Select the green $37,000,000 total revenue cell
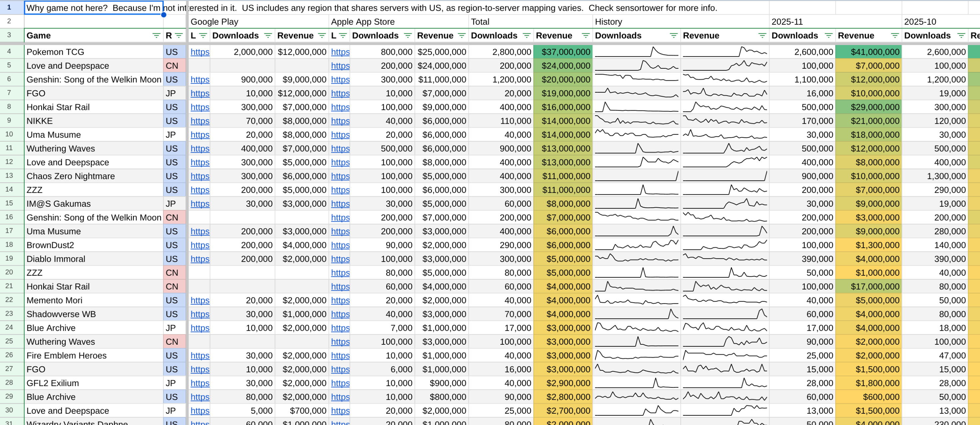980x425 pixels. [563, 52]
